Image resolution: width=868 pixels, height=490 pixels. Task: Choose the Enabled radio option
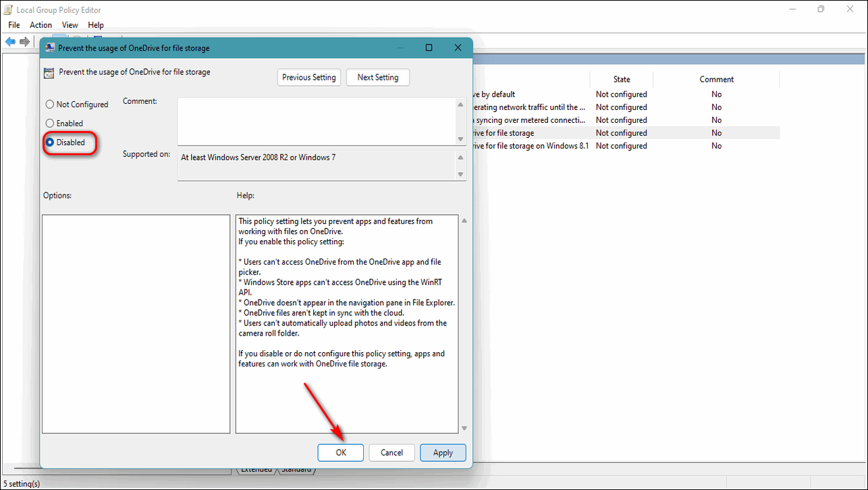50,124
